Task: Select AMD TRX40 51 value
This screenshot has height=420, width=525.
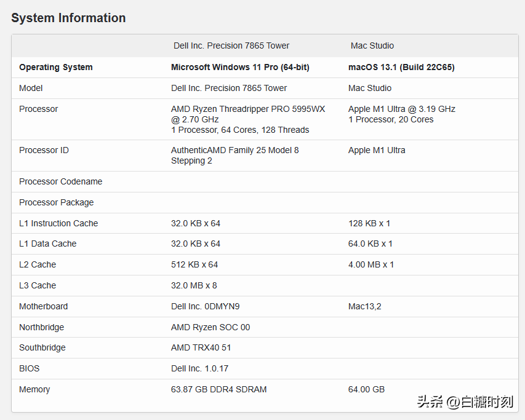Action: coord(201,348)
